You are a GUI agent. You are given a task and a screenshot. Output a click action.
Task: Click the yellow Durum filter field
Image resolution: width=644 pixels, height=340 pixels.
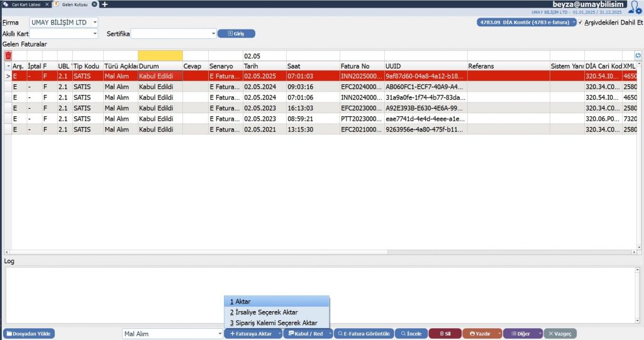(160, 56)
